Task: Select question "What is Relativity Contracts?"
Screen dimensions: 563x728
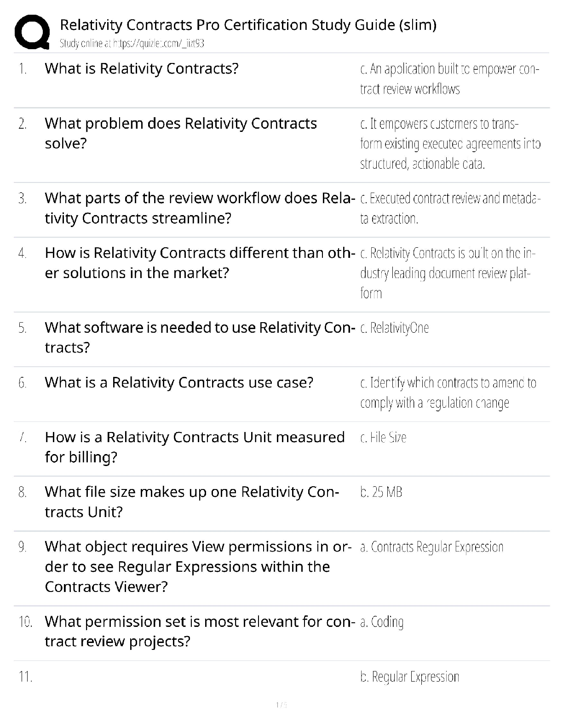Action: [142, 68]
